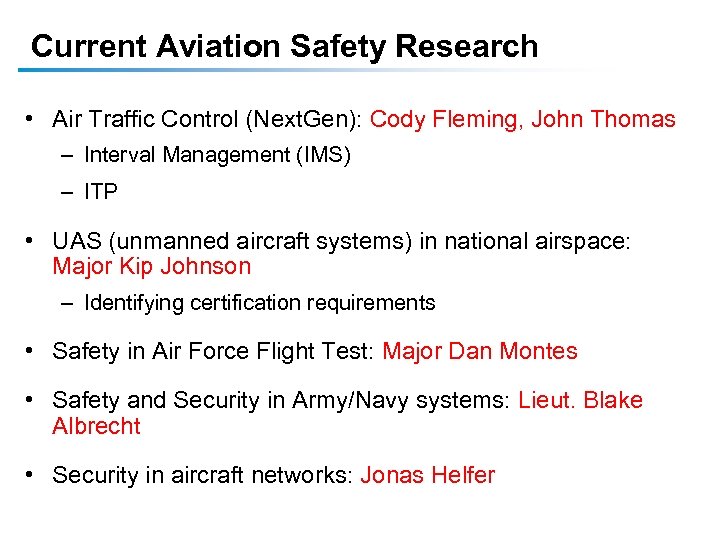Click the red name John Thomas
This screenshot has height=540, width=720.
pyautogui.click(x=604, y=120)
